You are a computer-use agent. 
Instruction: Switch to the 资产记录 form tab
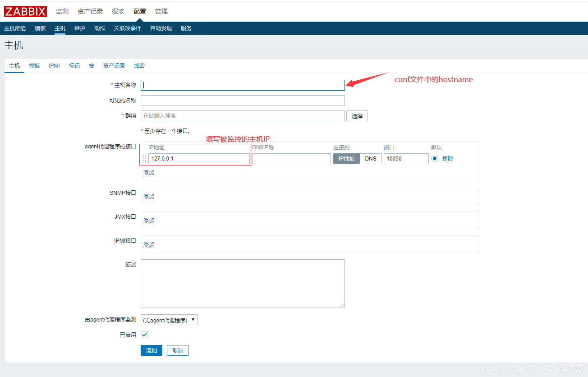click(x=114, y=66)
